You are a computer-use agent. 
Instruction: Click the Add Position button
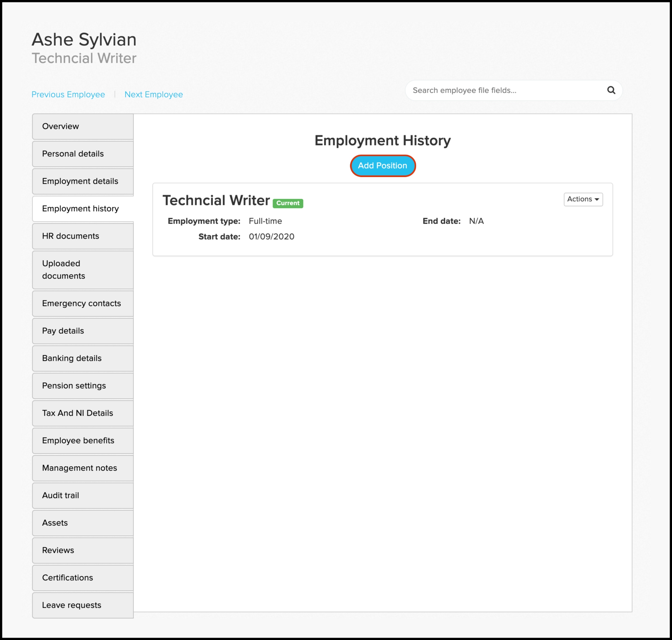[382, 166]
